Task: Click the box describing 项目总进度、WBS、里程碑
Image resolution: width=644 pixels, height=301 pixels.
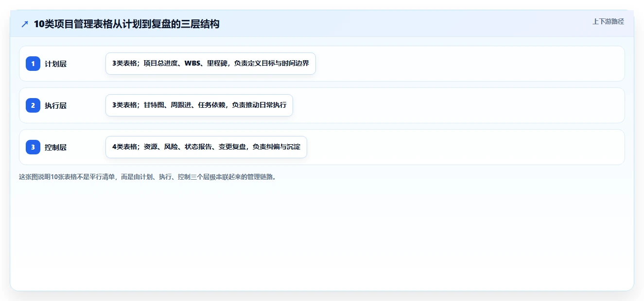Action: pyautogui.click(x=210, y=64)
